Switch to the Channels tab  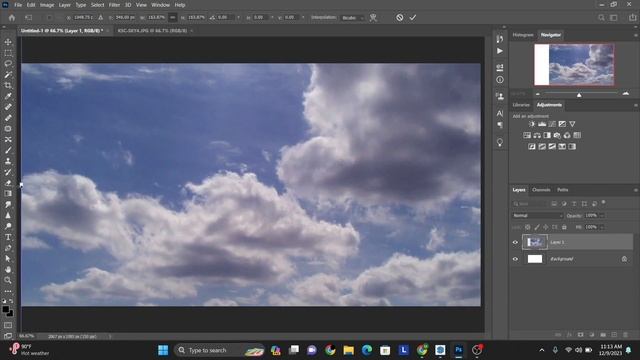pyautogui.click(x=541, y=190)
